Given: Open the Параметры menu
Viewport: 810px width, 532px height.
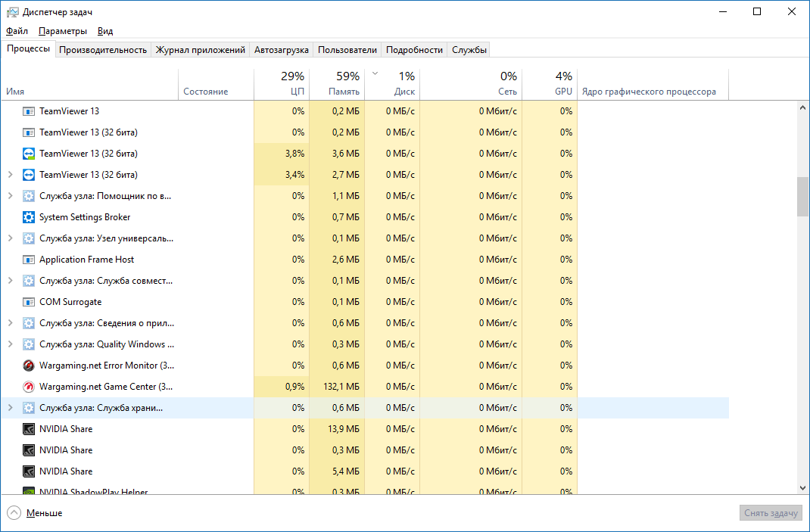Looking at the screenshot, I should coord(63,31).
